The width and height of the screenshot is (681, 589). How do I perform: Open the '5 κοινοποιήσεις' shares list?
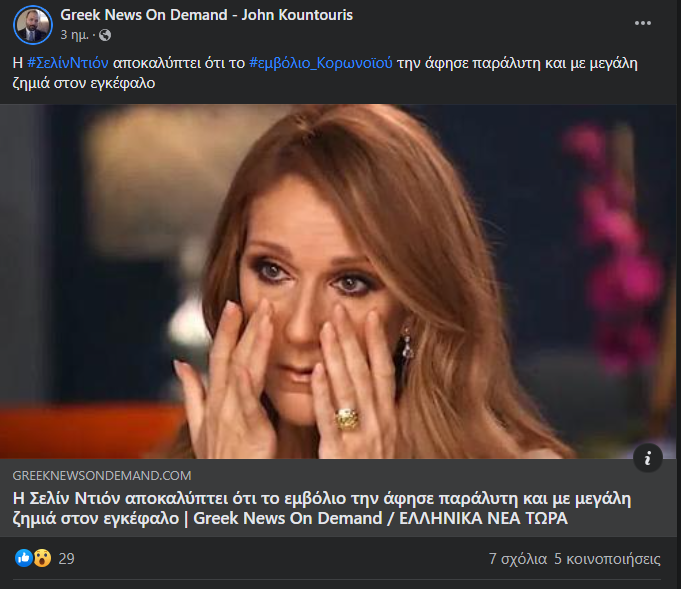coord(607,559)
